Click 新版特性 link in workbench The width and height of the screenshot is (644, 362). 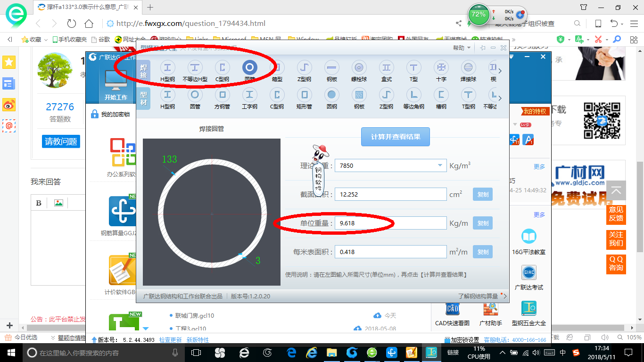[x=198, y=339]
